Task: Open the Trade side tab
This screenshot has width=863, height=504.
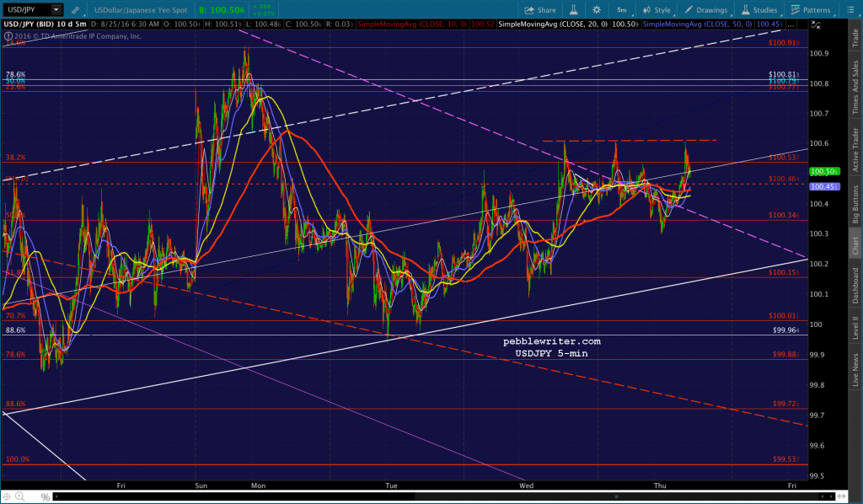Action: click(855, 37)
